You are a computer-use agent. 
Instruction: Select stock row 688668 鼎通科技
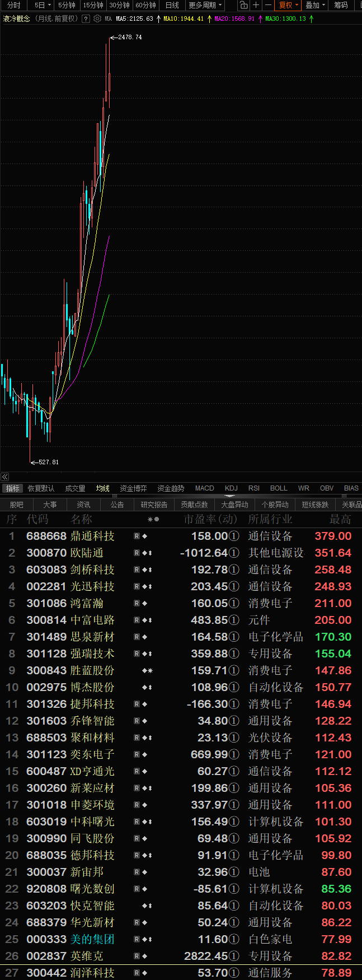click(181, 536)
